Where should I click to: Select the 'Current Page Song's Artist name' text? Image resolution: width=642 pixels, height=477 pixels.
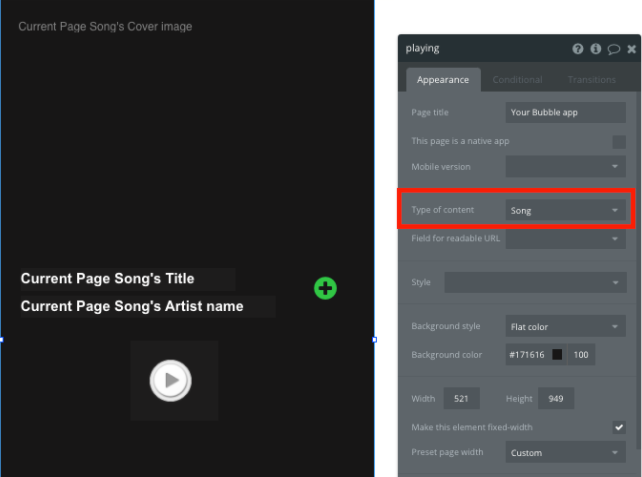click(x=148, y=307)
